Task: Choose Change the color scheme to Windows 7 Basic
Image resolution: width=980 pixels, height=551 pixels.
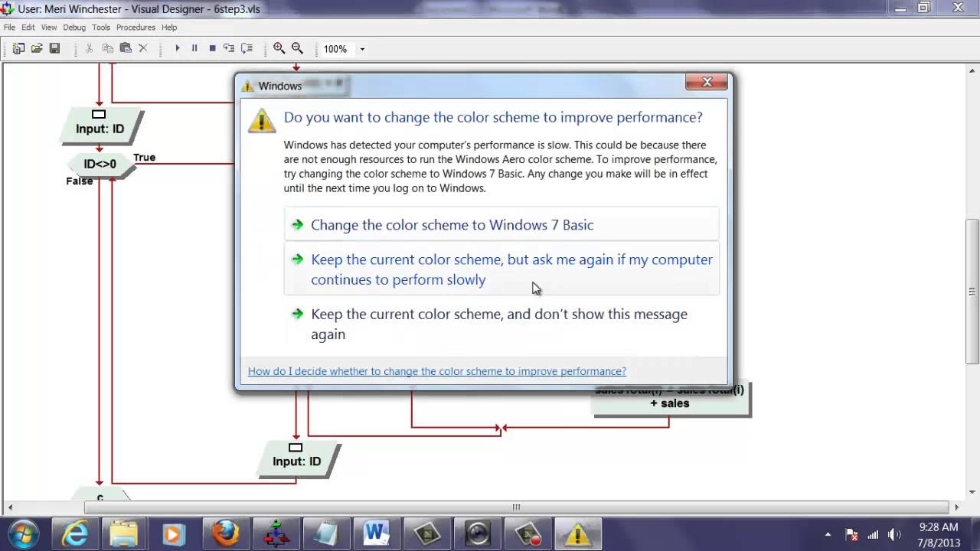Action: (501, 224)
